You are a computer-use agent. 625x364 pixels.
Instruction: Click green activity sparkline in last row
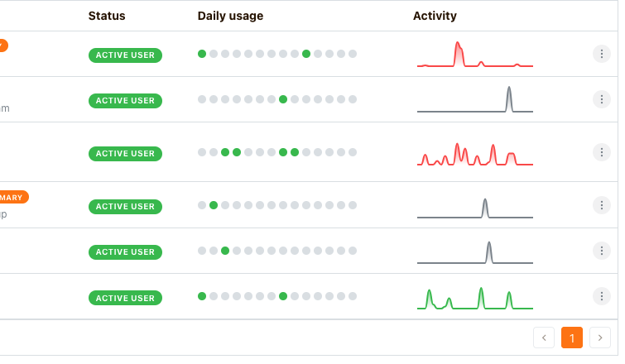(x=474, y=298)
